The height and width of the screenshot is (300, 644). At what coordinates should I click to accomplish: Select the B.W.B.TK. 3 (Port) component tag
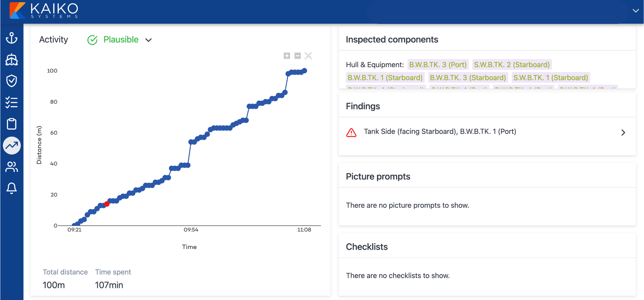tap(438, 65)
